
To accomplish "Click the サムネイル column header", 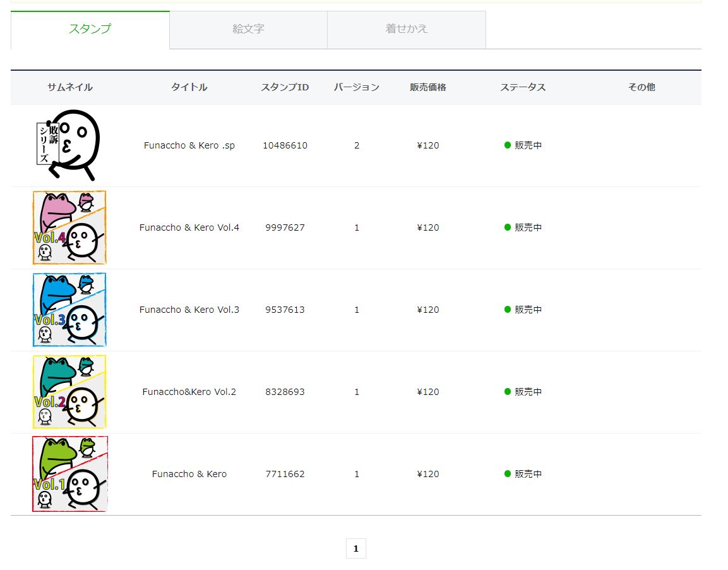I will tap(70, 87).
